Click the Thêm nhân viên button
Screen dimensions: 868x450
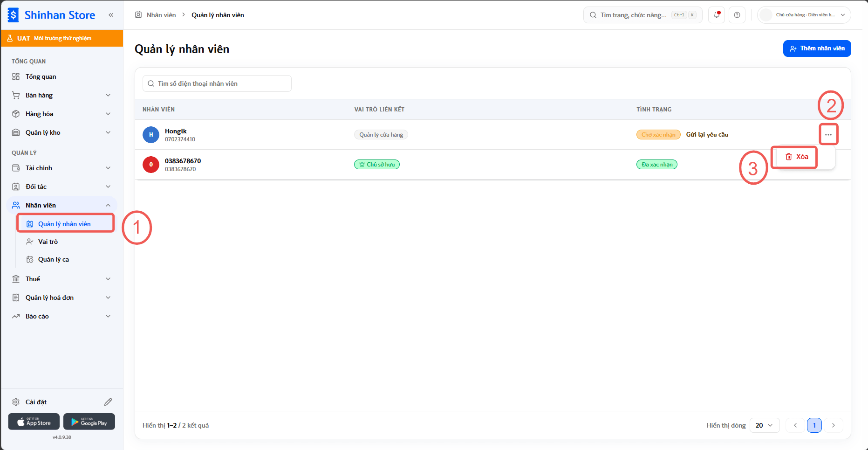click(817, 48)
